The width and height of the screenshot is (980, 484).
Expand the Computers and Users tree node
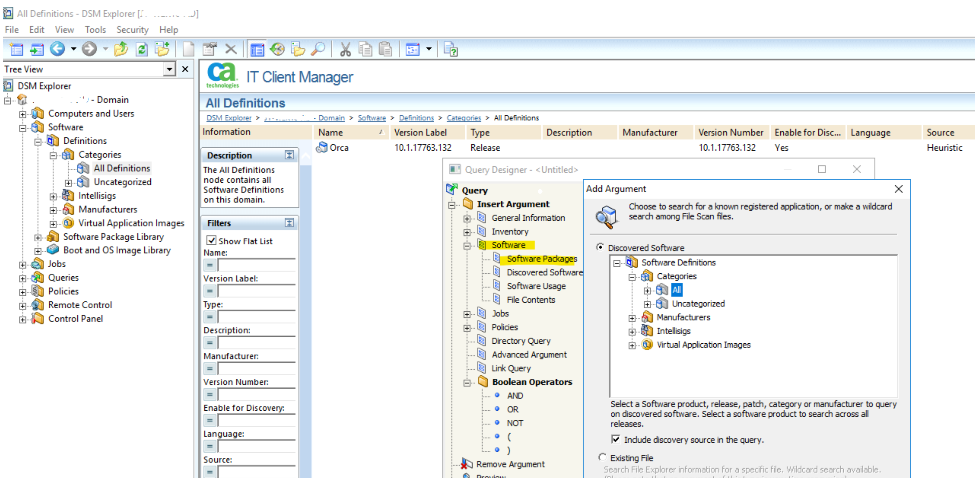coord(23,114)
